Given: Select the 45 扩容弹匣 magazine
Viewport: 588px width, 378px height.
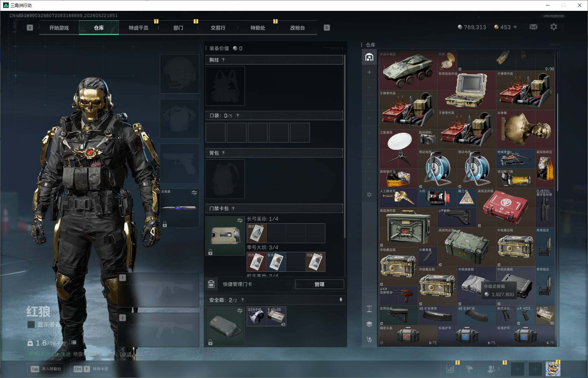Looking at the screenshot, I should point(437,315).
